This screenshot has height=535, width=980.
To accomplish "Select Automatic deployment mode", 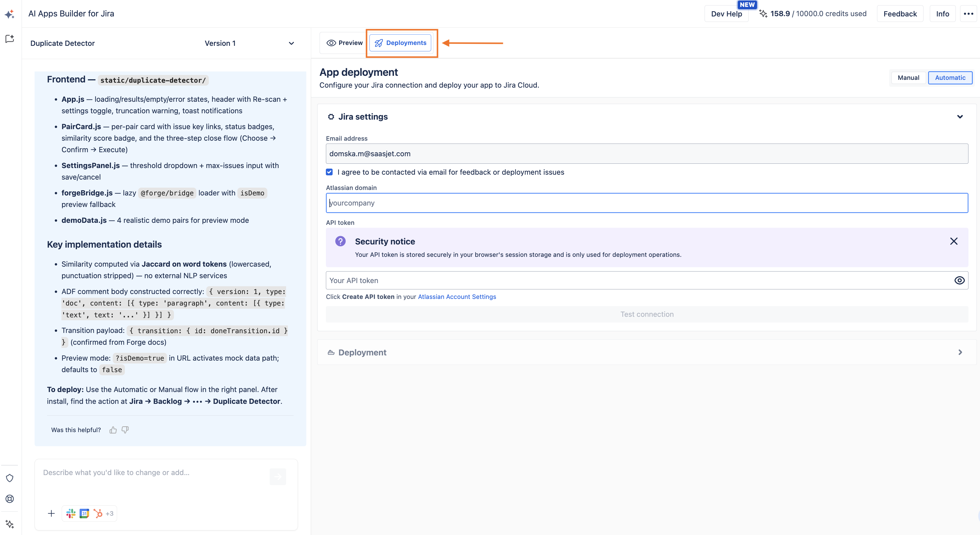I will [x=950, y=78].
